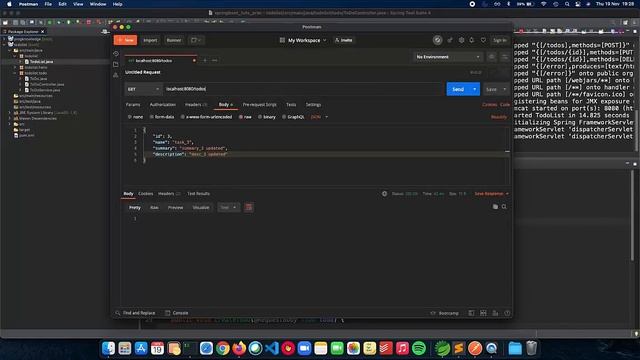Click the Runner button
Screen dimensions: 640x360
(174, 40)
